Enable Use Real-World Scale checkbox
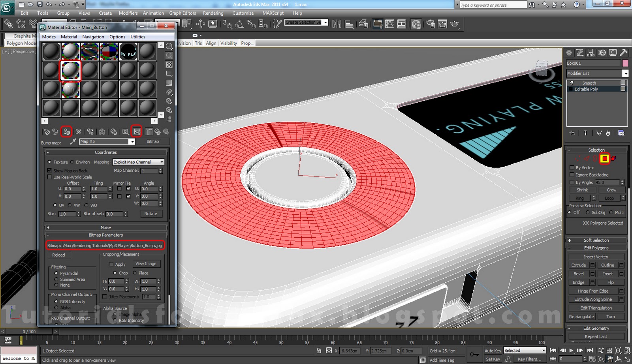 tap(49, 177)
